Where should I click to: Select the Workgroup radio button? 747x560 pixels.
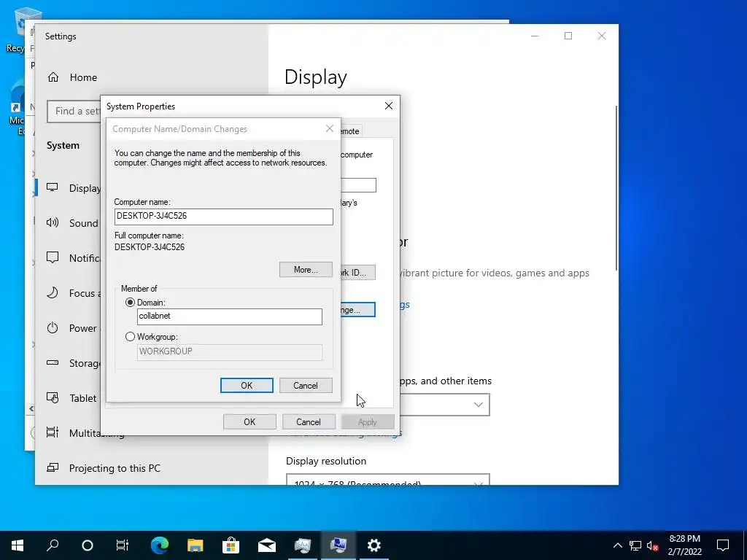coord(130,337)
